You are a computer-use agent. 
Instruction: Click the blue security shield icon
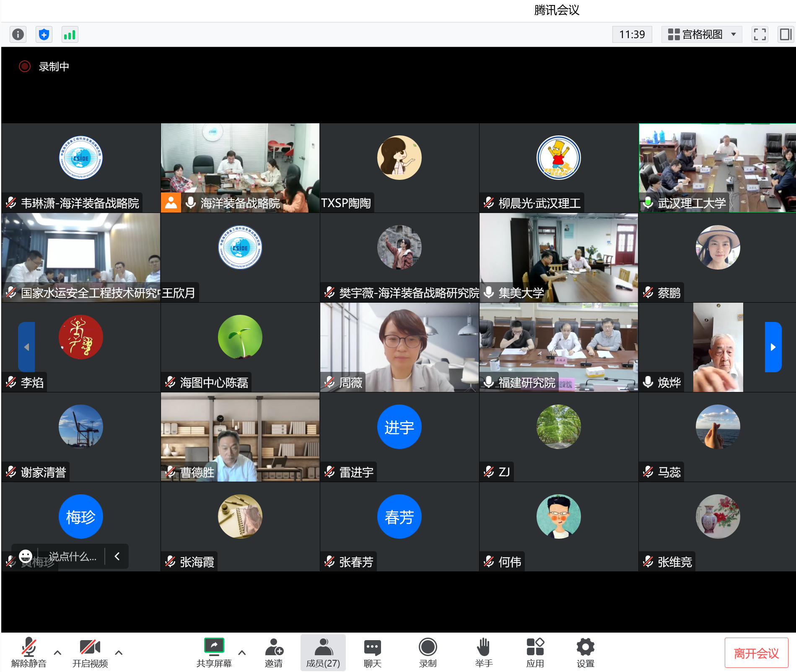pos(44,34)
